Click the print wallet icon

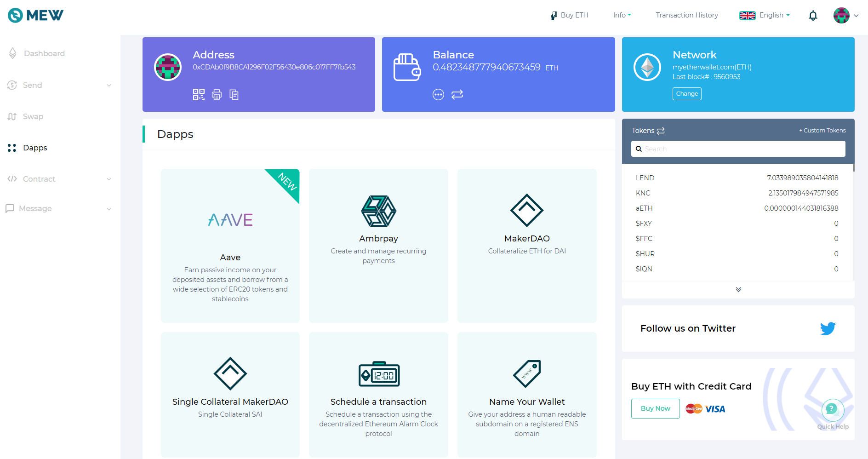pyautogui.click(x=217, y=95)
